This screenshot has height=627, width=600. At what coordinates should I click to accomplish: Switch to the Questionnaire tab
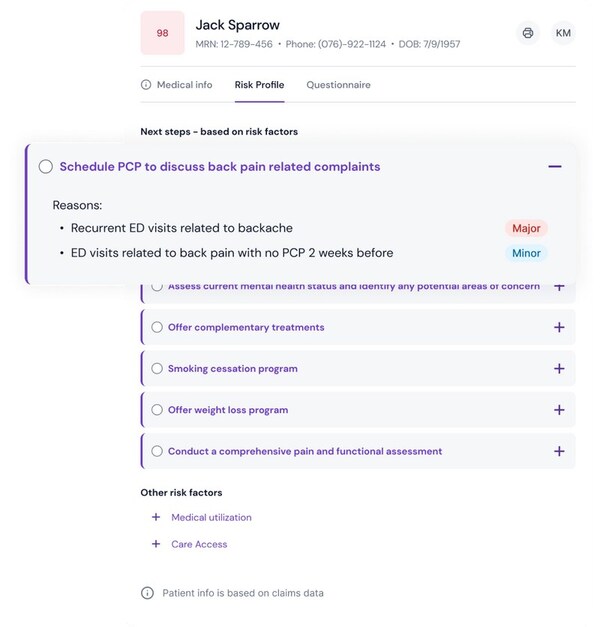(338, 85)
